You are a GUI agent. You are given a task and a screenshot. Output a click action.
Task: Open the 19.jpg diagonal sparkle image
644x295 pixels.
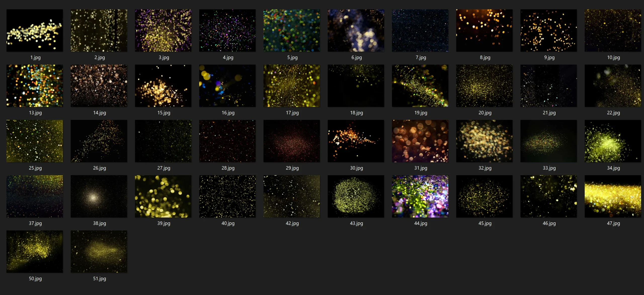pyautogui.click(x=420, y=86)
